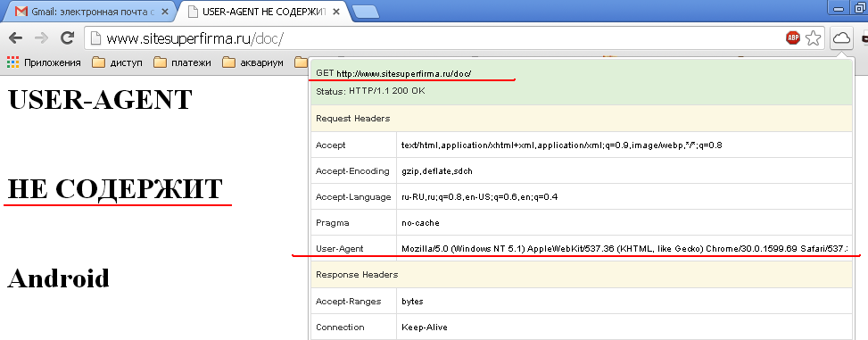Select the bytes value

click(x=412, y=302)
